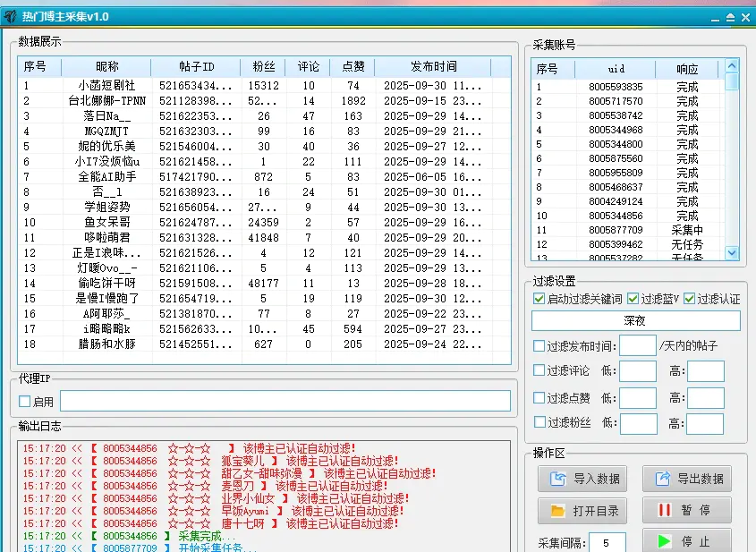Uncheck the 启动过滤关键词 checkbox

[x=539, y=299]
